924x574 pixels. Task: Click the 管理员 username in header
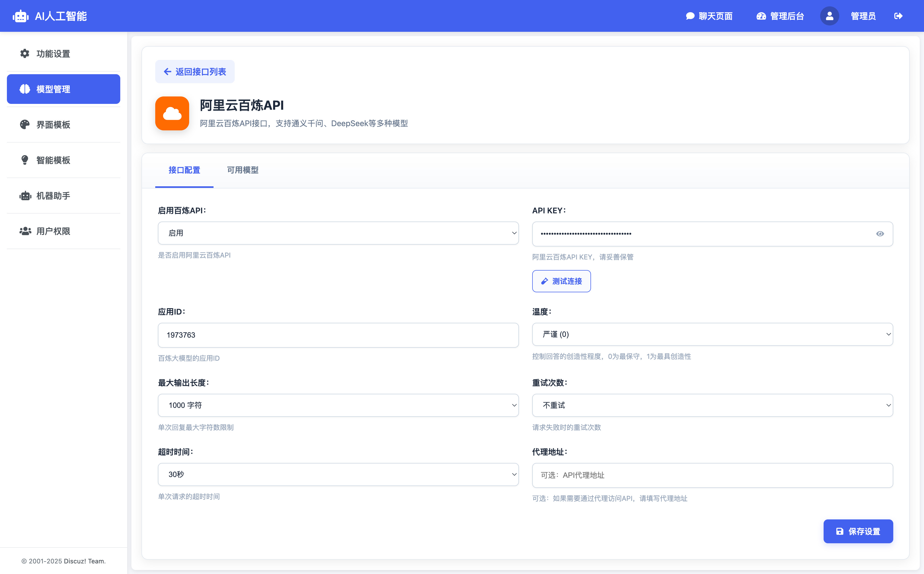[863, 16]
